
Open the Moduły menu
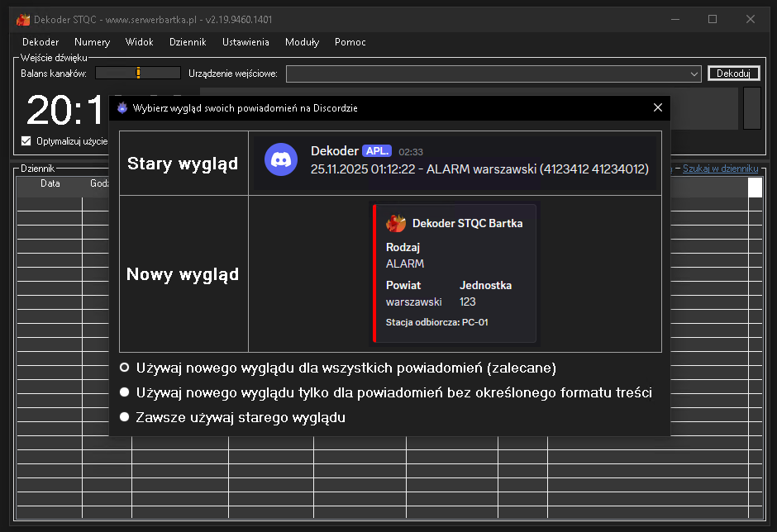pos(302,42)
